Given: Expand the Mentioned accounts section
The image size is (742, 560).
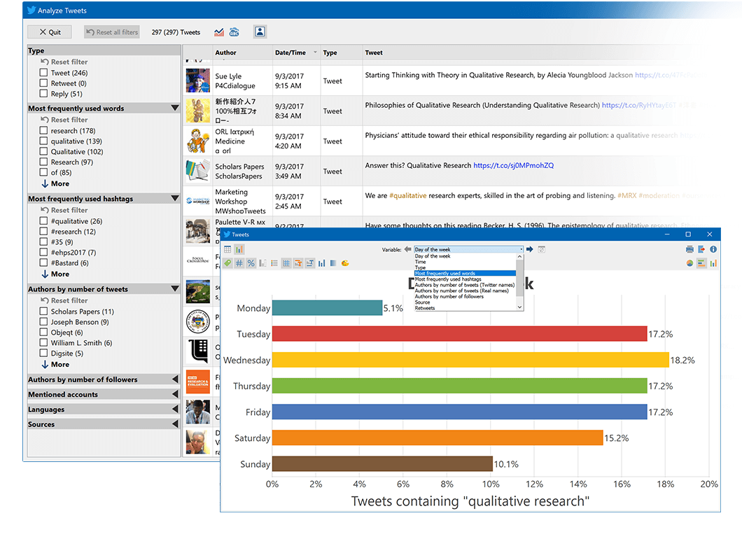Looking at the screenshot, I should 175,394.
